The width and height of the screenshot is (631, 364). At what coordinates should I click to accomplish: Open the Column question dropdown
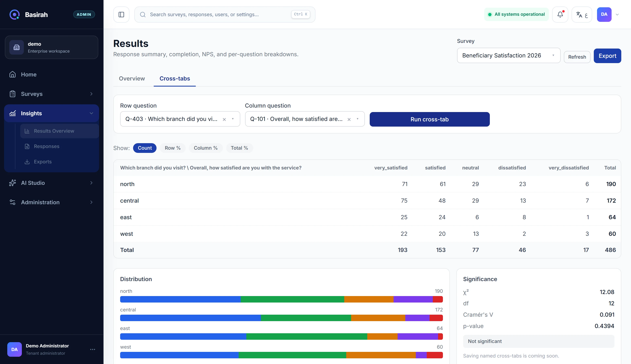point(305,119)
